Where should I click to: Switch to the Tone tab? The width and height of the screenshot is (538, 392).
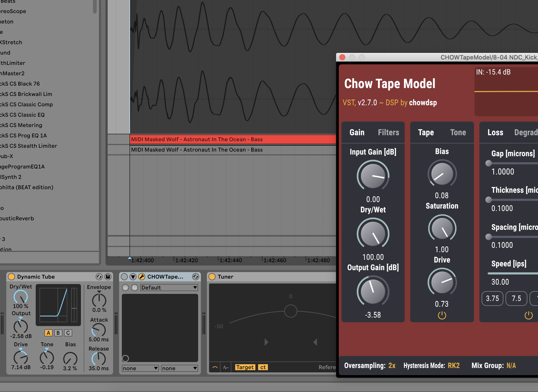click(x=458, y=132)
